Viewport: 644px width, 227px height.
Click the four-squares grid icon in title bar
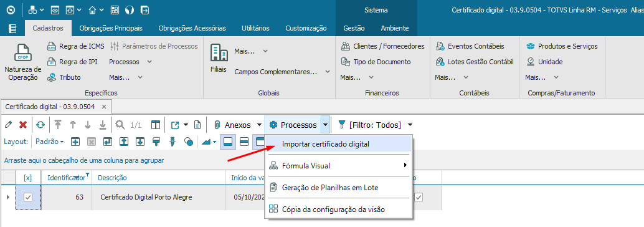[x=115, y=10]
